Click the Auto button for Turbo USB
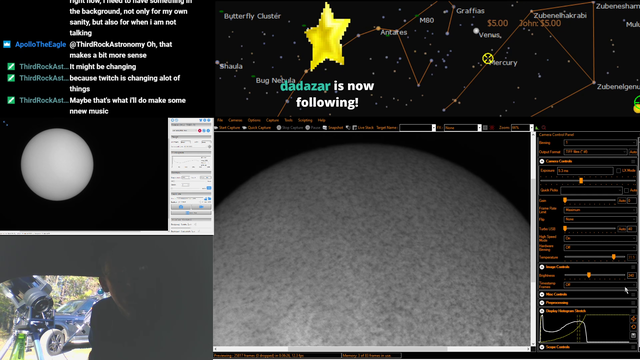This screenshot has width=640, height=360. [x=622, y=229]
